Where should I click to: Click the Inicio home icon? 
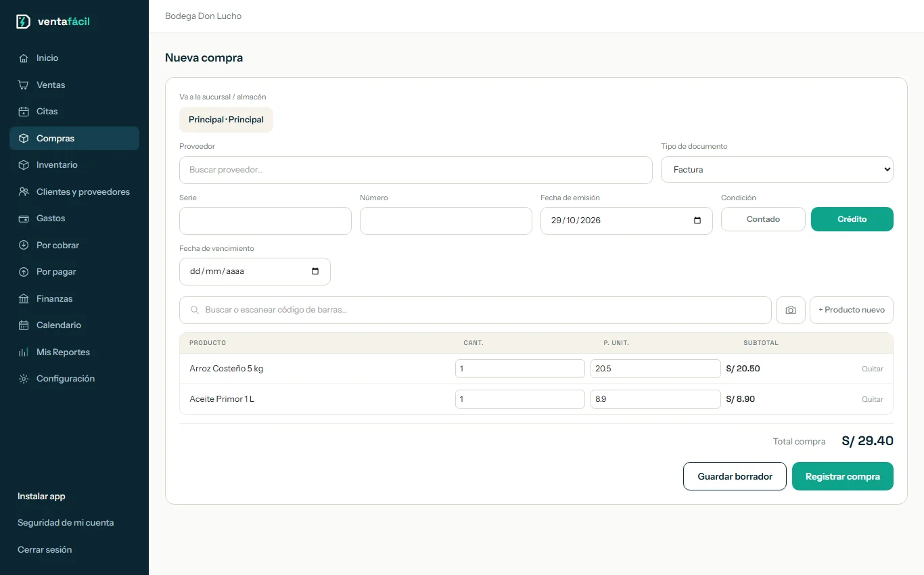(x=24, y=58)
